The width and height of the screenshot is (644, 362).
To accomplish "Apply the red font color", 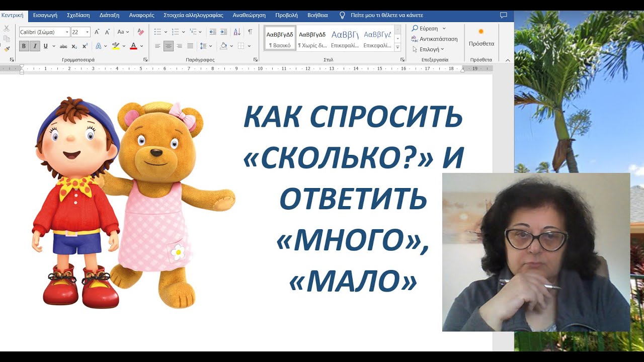I will 133,46.
